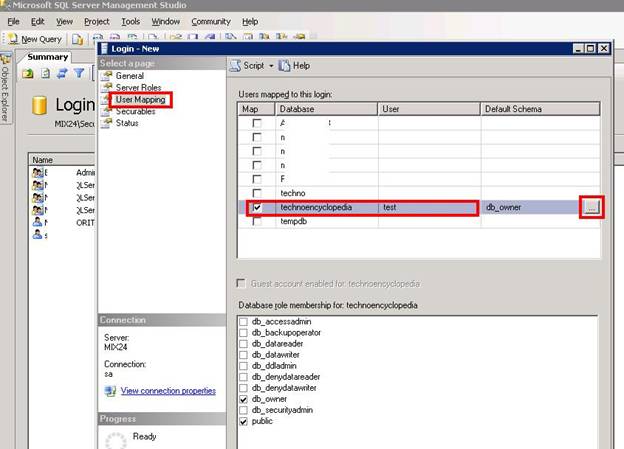Open the Help menu in menu bar
Image resolution: width=624 pixels, height=449 pixels.
250,21
